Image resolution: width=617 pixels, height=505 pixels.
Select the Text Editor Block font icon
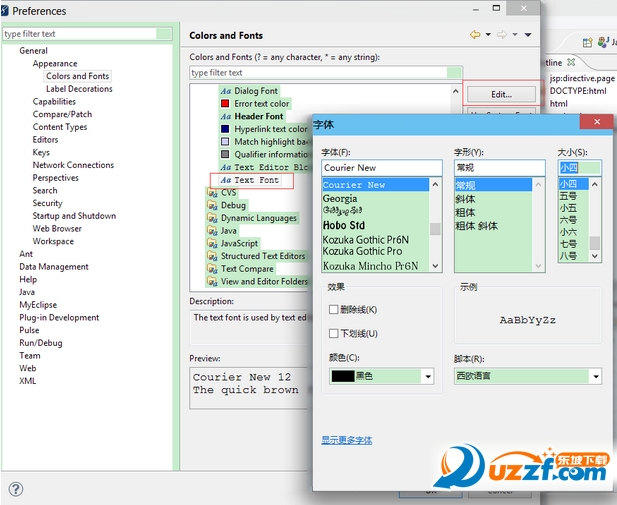tap(225, 167)
